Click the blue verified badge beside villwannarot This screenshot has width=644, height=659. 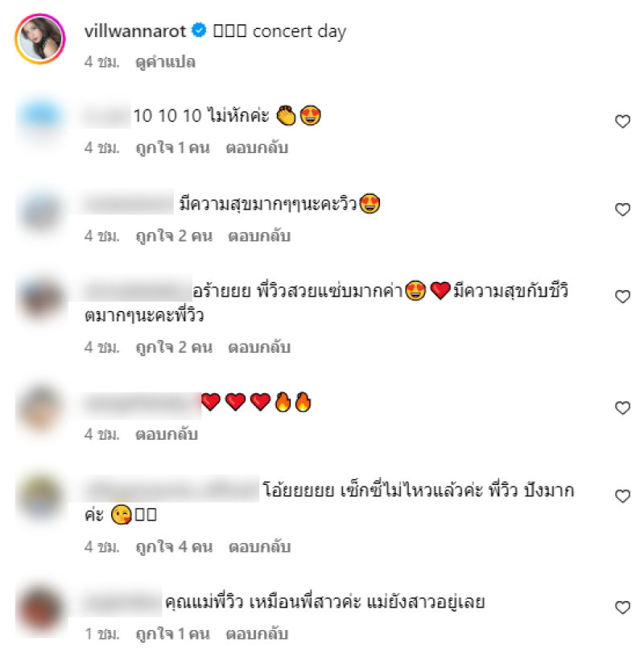pyautogui.click(x=199, y=31)
